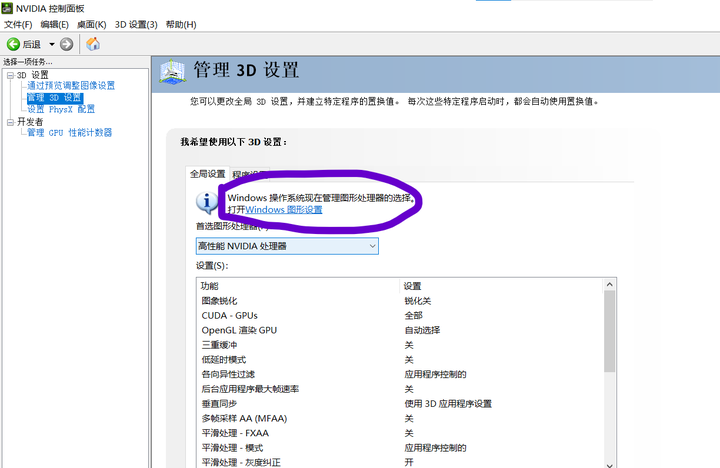
Task: Click the 全部 value for CUDA
Action: (413, 316)
